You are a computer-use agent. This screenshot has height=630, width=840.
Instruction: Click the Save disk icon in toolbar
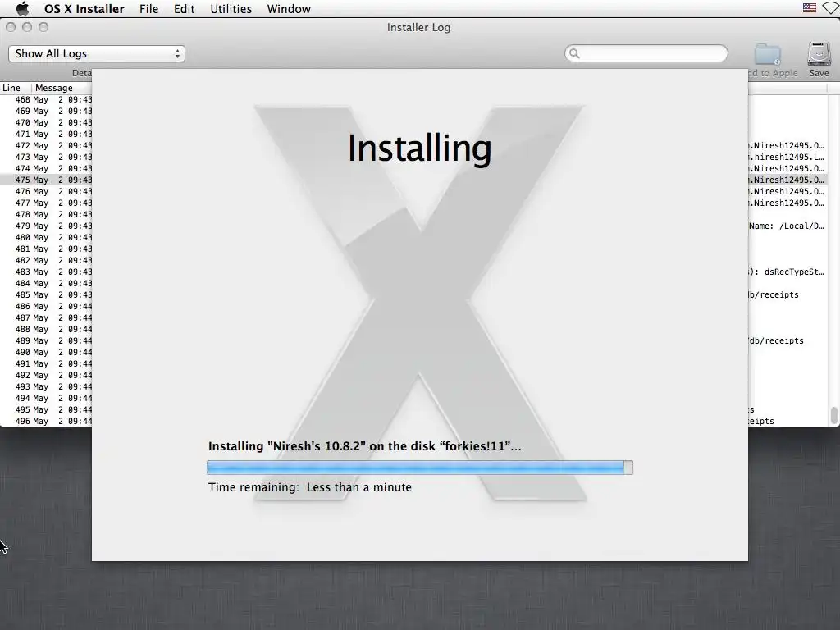[x=819, y=55]
